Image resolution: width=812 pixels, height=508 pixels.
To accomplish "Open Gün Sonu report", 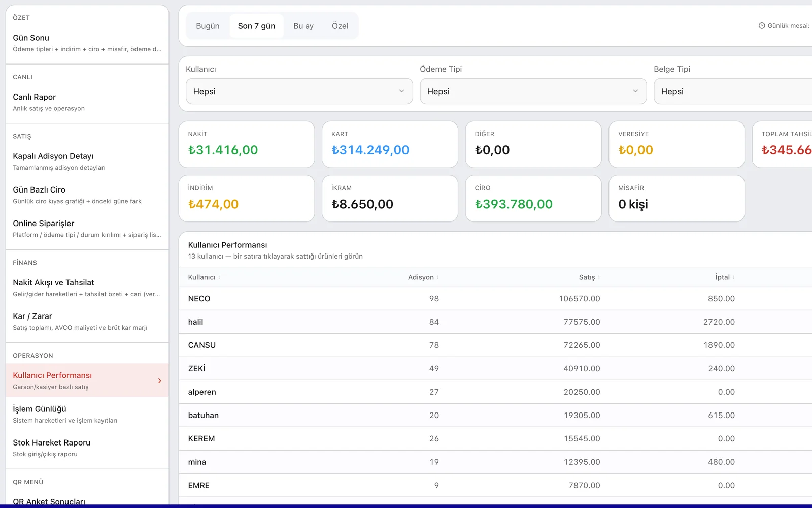I will pyautogui.click(x=87, y=43).
